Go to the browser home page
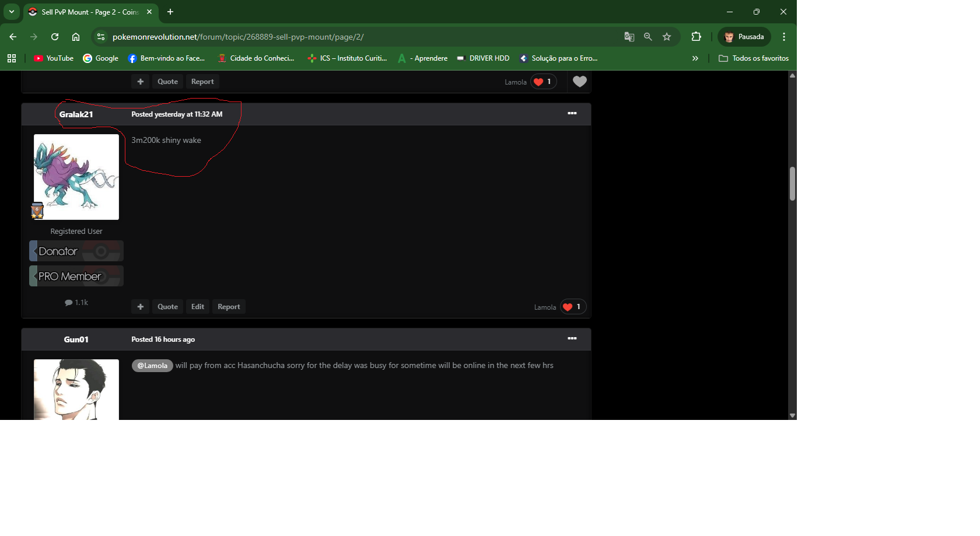The width and height of the screenshot is (980, 536). point(76,37)
